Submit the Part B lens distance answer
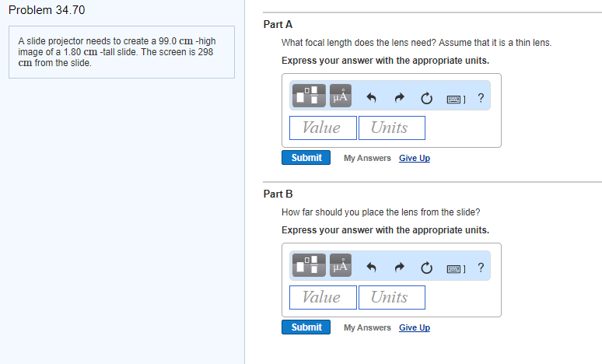 tap(306, 327)
